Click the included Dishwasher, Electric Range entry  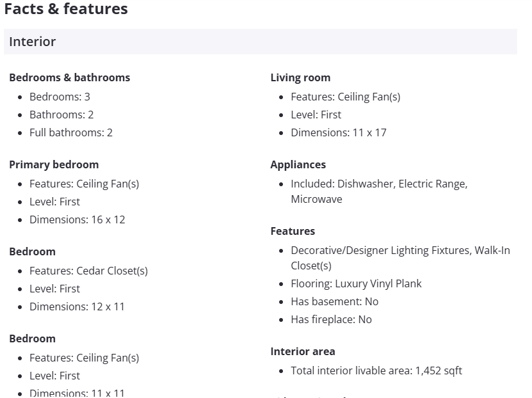pyautogui.click(x=379, y=184)
